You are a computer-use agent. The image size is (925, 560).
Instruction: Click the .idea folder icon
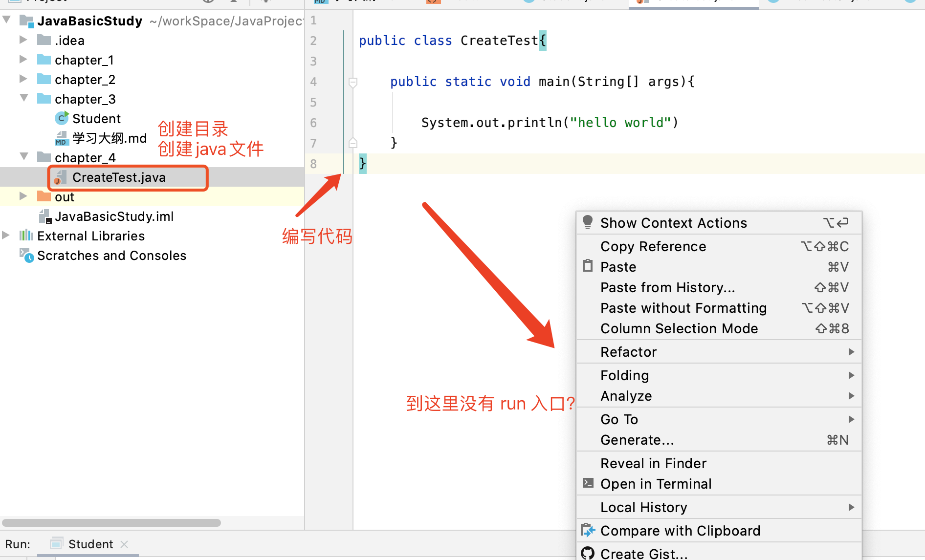(x=44, y=40)
